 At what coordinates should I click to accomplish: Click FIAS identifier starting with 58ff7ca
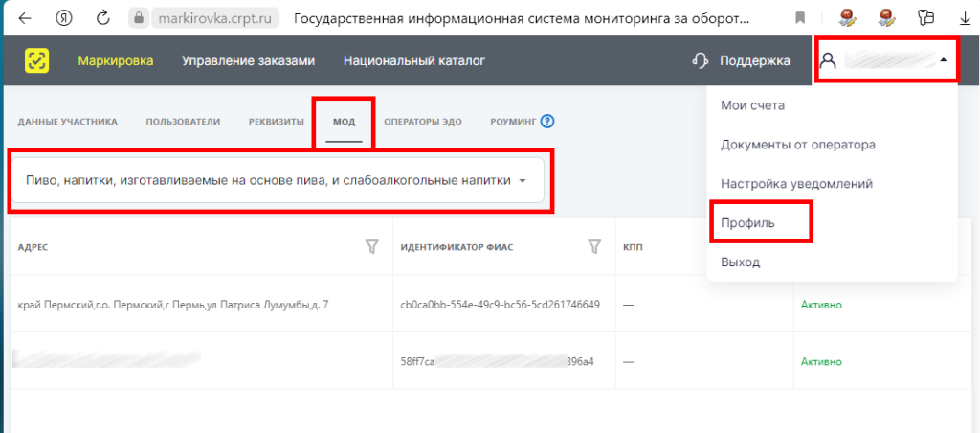497,362
